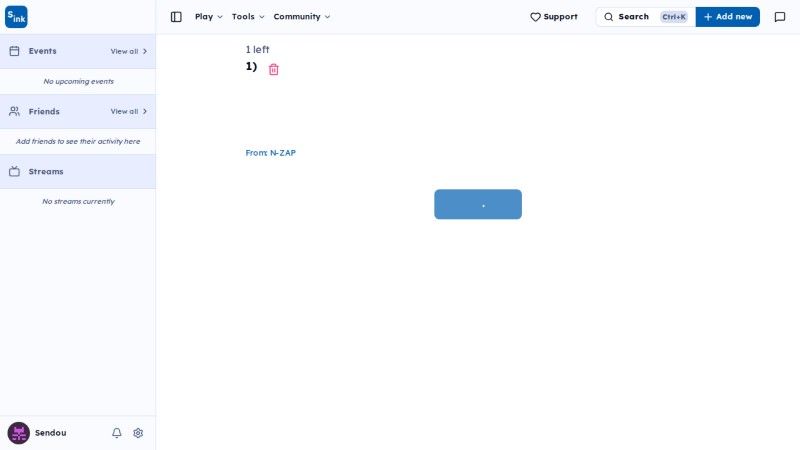Click the Sendou username

point(51,433)
